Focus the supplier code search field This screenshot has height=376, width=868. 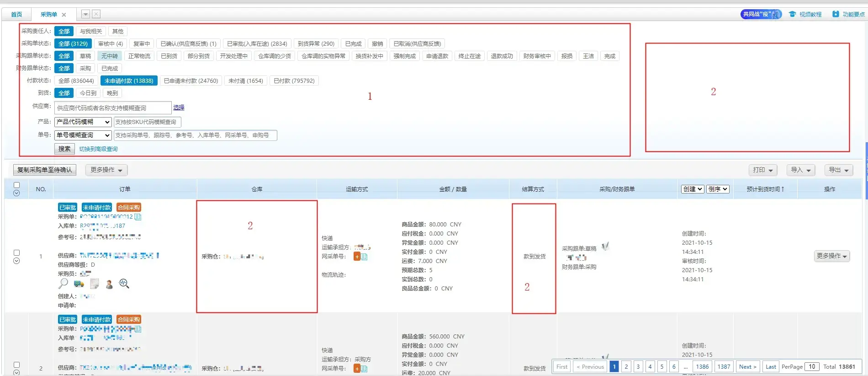coord(113,108)
